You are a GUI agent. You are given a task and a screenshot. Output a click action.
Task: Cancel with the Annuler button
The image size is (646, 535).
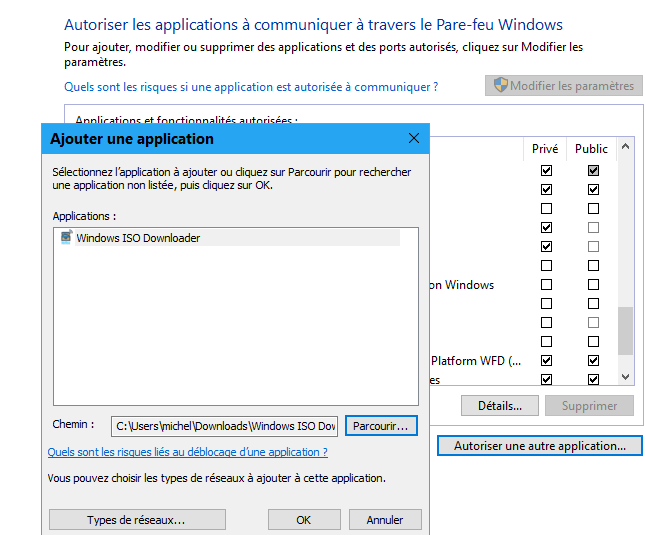point(385,520)
